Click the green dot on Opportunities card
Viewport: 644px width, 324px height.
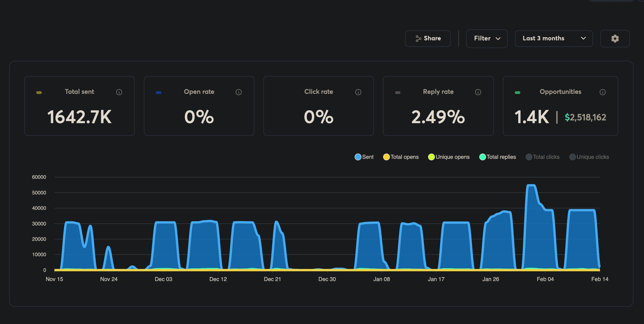(517, 92)
